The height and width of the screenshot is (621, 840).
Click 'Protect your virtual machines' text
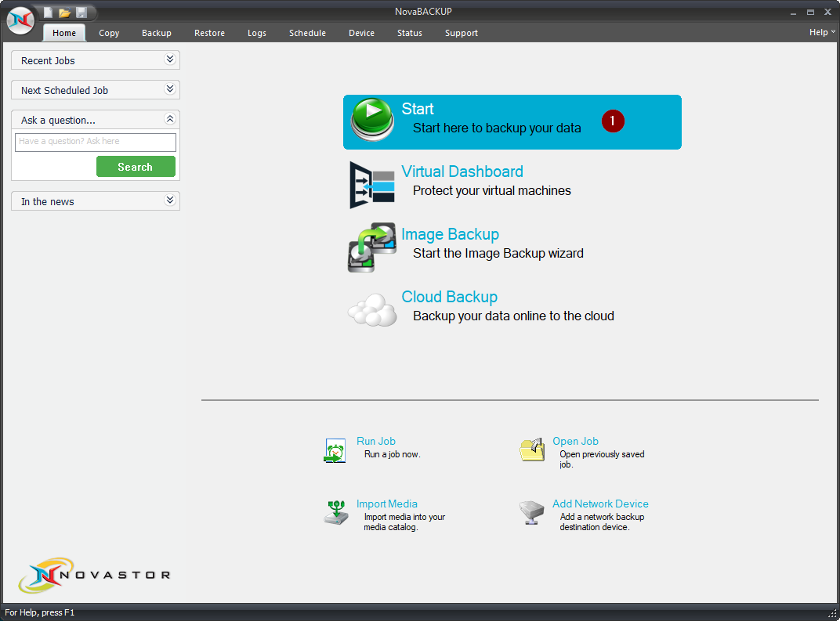click(x=492, y=190)
